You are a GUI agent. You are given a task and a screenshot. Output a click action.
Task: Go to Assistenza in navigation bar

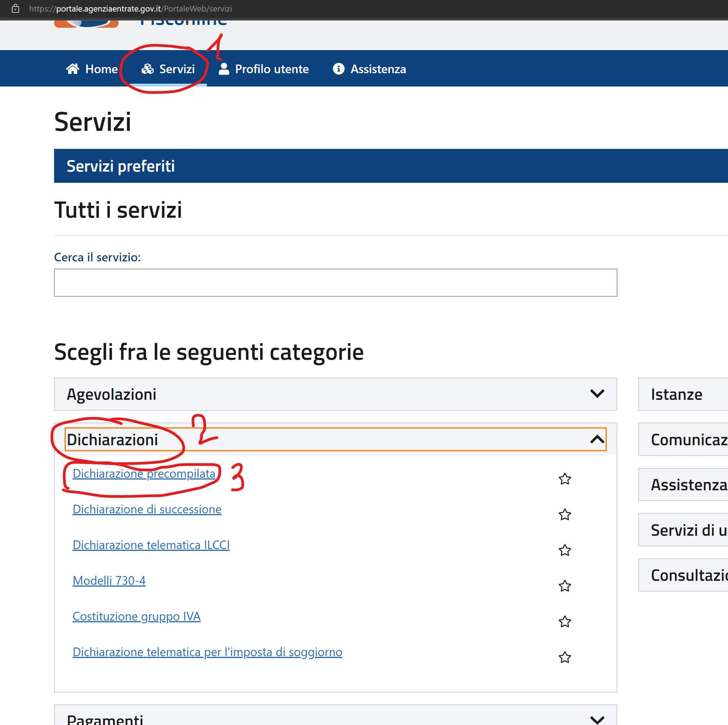pyautogui.click(x=378, y=69)
